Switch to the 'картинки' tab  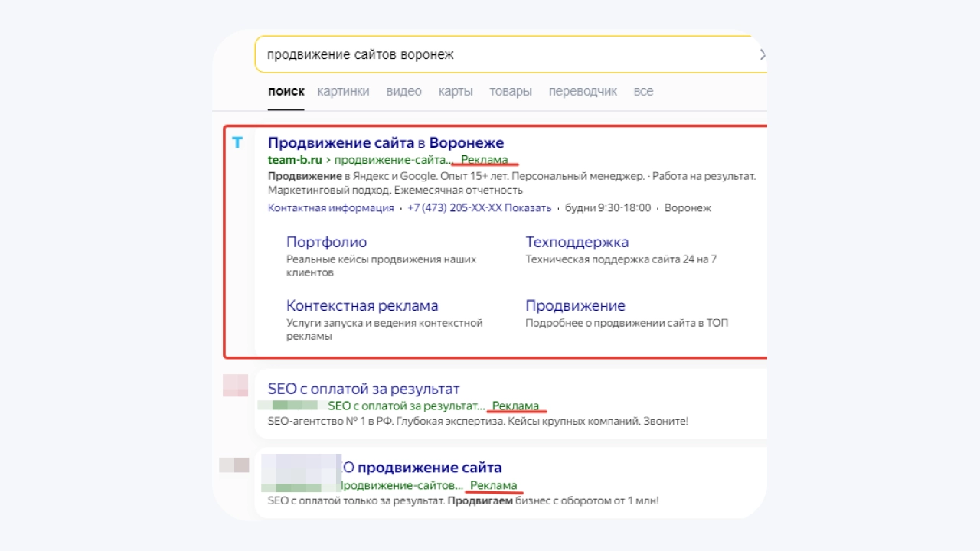pyautogui.click(x=343, y=91)
